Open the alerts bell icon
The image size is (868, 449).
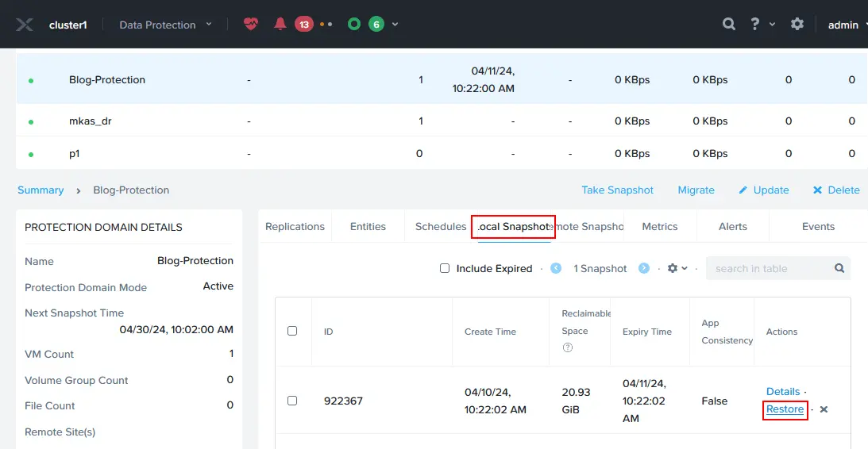pos(280,24)
